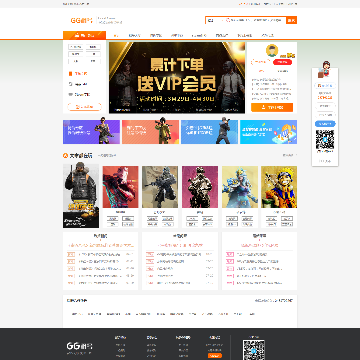Image resolution: width=360 pixels, height=360 pixels.
Task: Click the orange download button in right panel
Action: tap(272, 107)
